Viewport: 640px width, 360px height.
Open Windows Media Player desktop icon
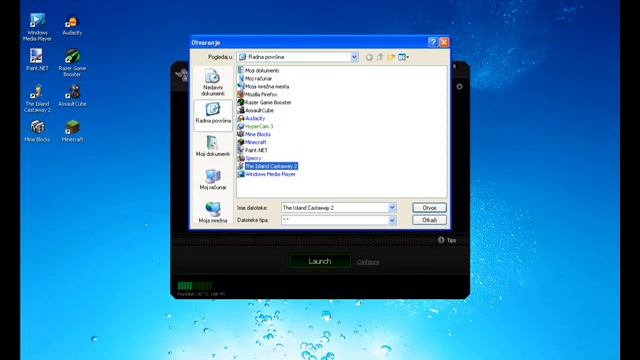37,27
